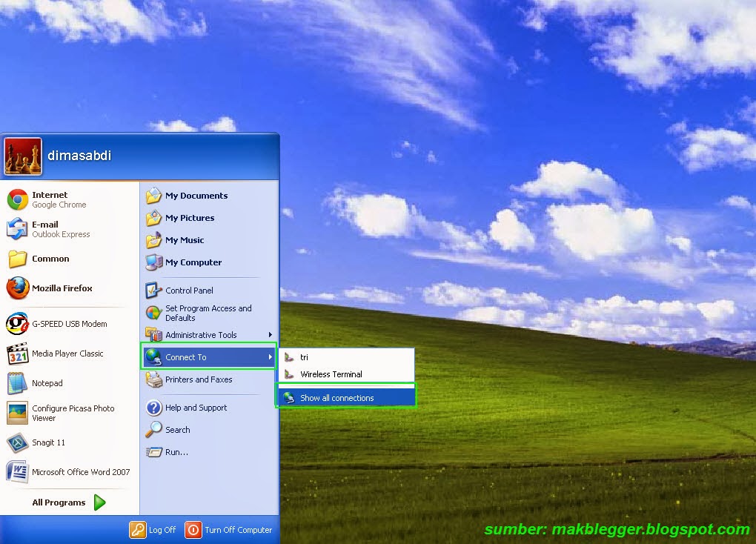Viewport: 756px width, 544px height.
Task: Click the My Computer icon
Action: [x=154, y=262]
